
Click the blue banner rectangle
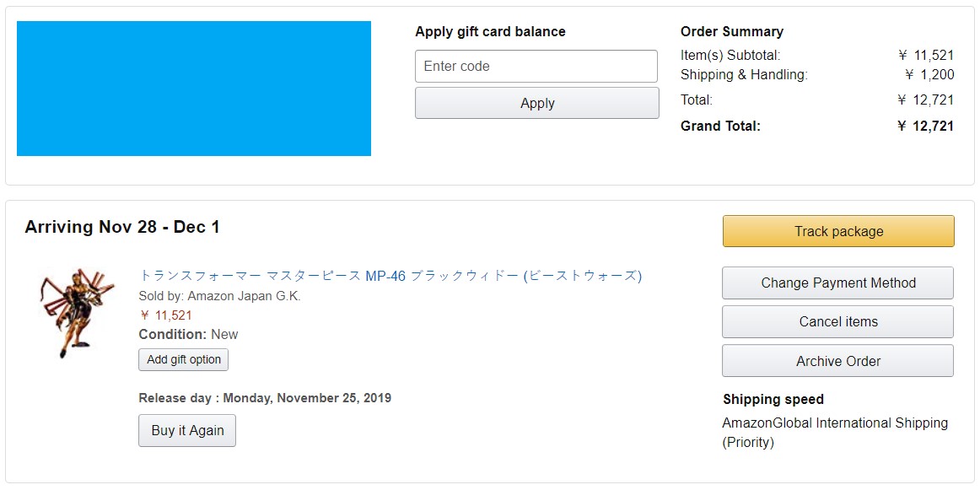click(x=194, y=89)
